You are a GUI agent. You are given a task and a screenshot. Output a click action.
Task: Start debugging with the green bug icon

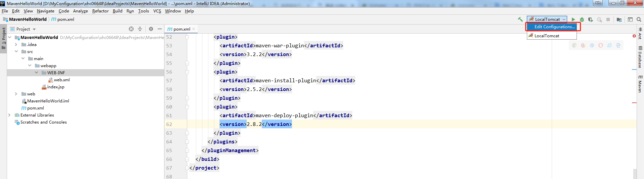point(582,19)
